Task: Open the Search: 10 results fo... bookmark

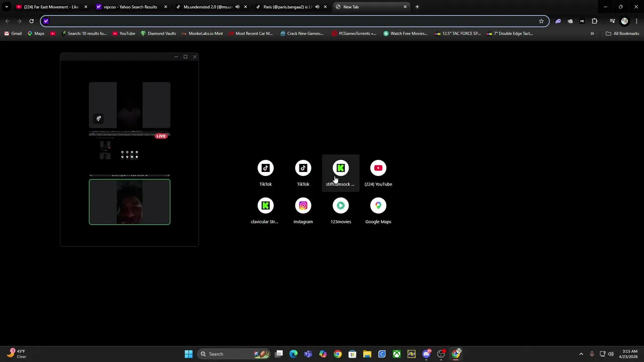Action: click(x=83, y=34)
